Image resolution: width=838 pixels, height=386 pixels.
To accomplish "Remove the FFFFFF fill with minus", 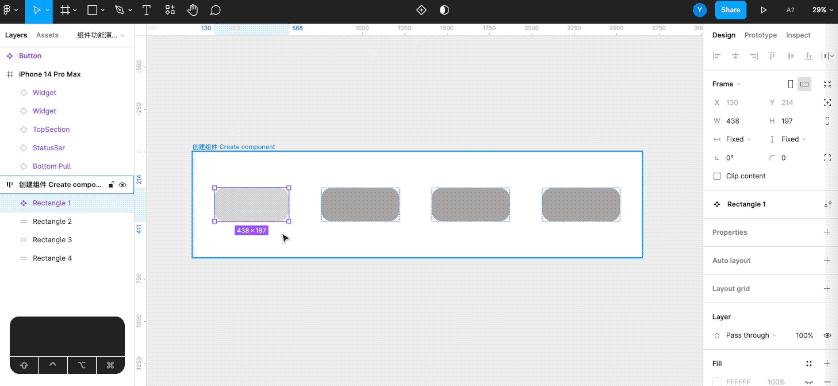I will [x=827, y=382].
